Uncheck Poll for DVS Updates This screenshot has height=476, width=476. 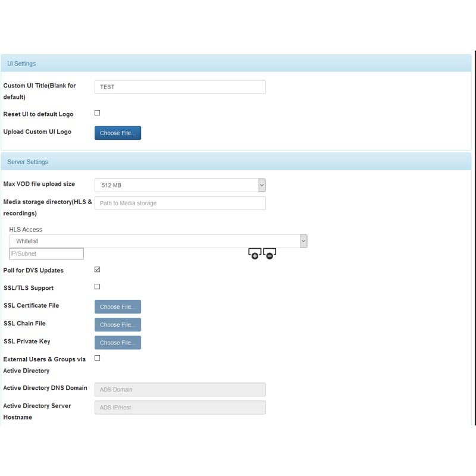tap(98, 270)
